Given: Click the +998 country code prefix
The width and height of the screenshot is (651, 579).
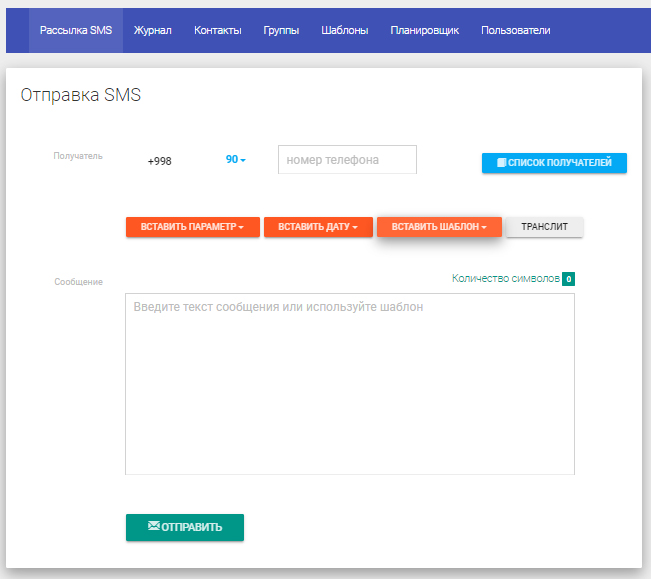Looking at the screenshot, I should tap(159, 161).
